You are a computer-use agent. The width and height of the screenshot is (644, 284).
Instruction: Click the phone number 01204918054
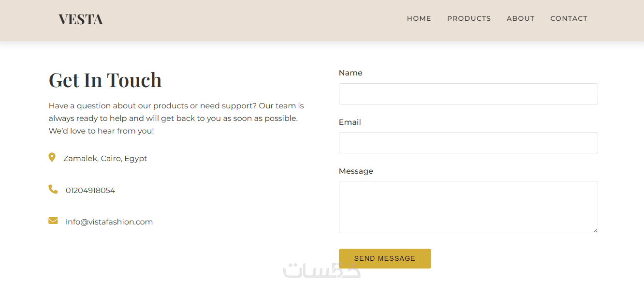pos(90,191)
